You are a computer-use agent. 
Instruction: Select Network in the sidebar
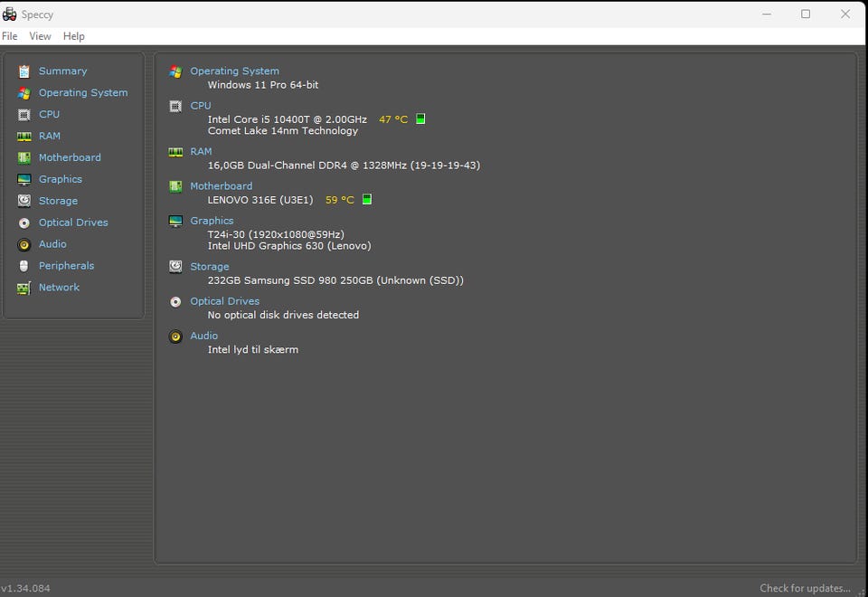point(60,287)
